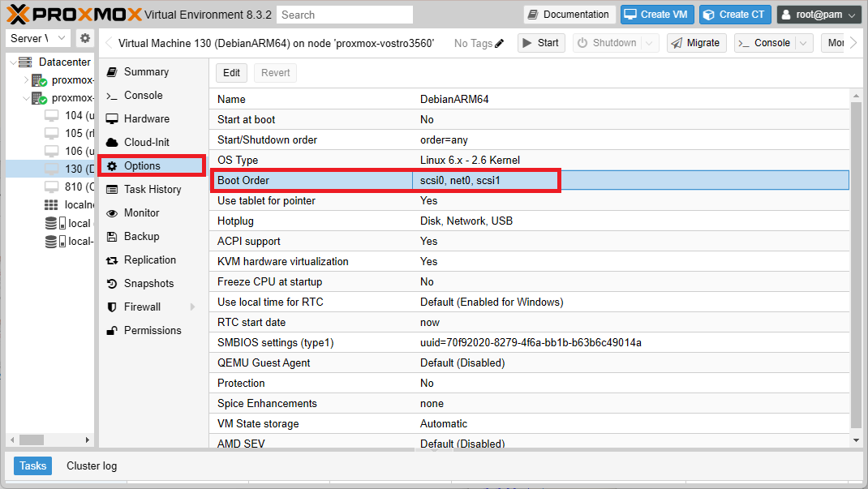This screenshot has height=489, width=868.
Task: Switch to the Cluster log tab
Action: [92, 465]
